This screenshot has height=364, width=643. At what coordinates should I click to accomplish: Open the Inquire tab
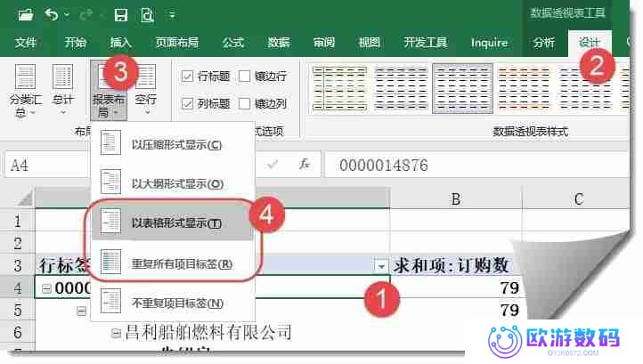(x=489, y=43)
